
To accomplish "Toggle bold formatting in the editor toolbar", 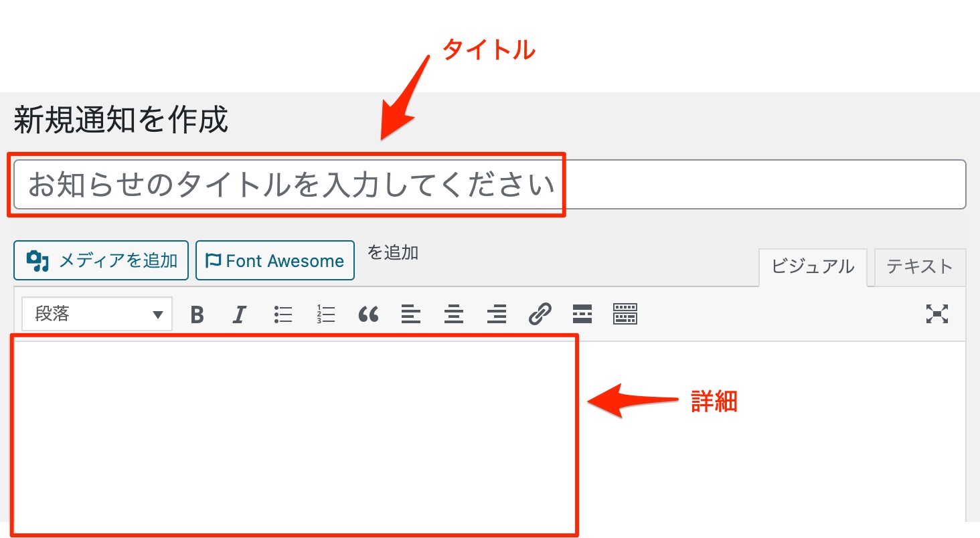I will tap(197, 314).
